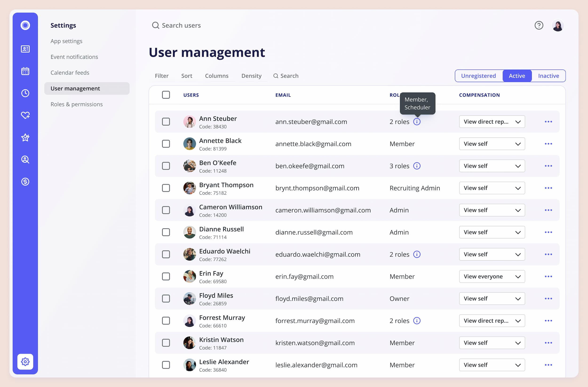The height and width of the screenshot is (387, 588).
Task: Expand Cameron Williamson's View self dropdown
Action: 492,210
